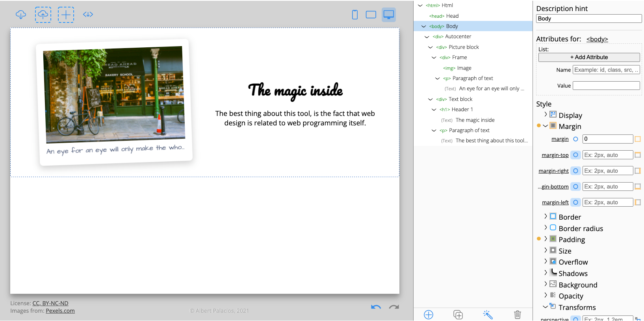
Task: Open the code view icon
Action: coord(88,15)
